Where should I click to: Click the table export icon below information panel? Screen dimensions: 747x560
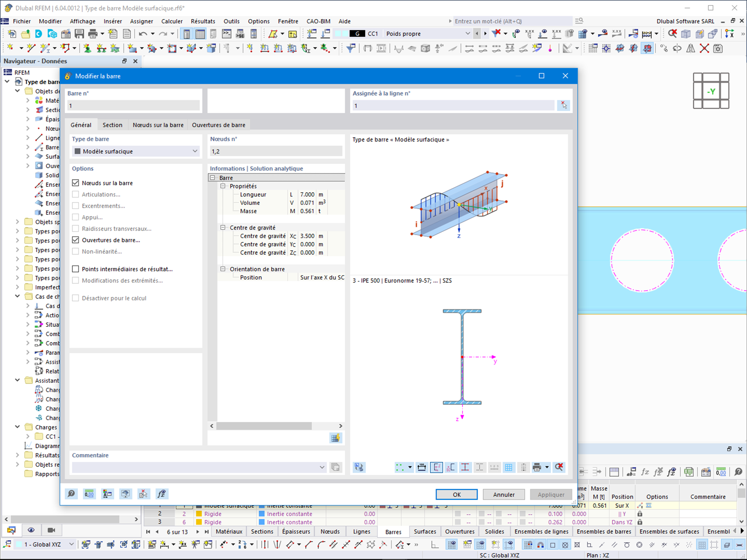pyautogui.click(x=335, y=438)
